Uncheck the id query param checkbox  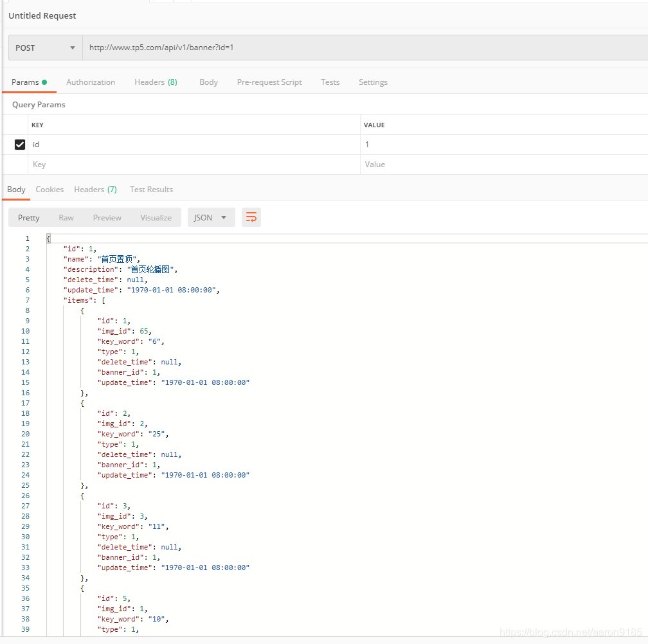coord(20,145)
